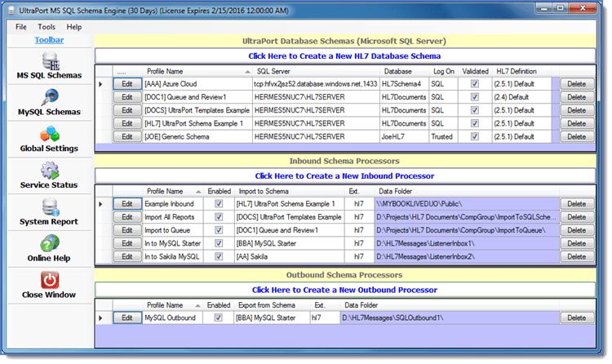The width and height of the screenshot is (612, 364).
Task: Click the SQL Server column header
Action: (316, 71)
